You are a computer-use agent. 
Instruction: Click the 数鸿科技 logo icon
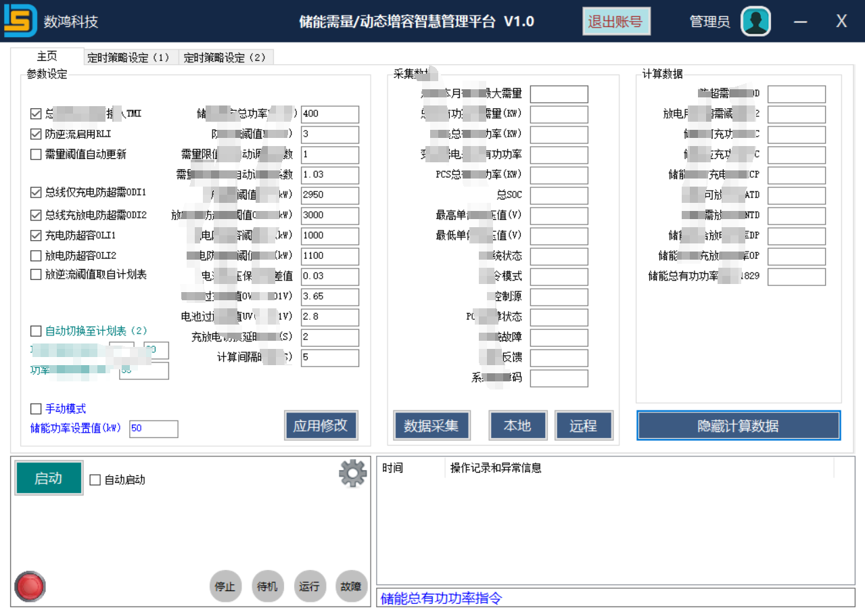pos(20,21)
